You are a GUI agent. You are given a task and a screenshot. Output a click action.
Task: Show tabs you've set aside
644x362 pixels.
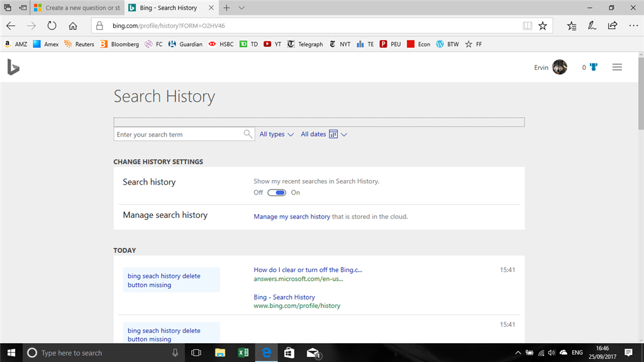click(8, 8)
